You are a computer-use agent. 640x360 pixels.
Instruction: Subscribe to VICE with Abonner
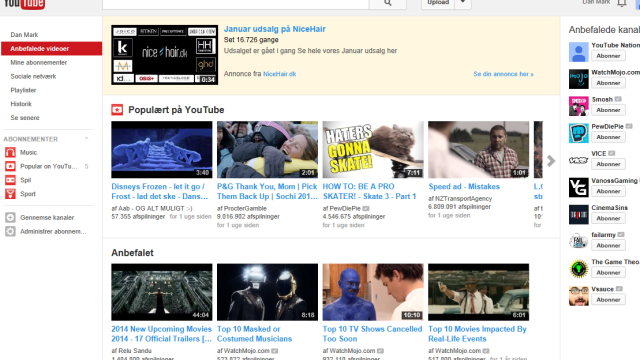608,164
